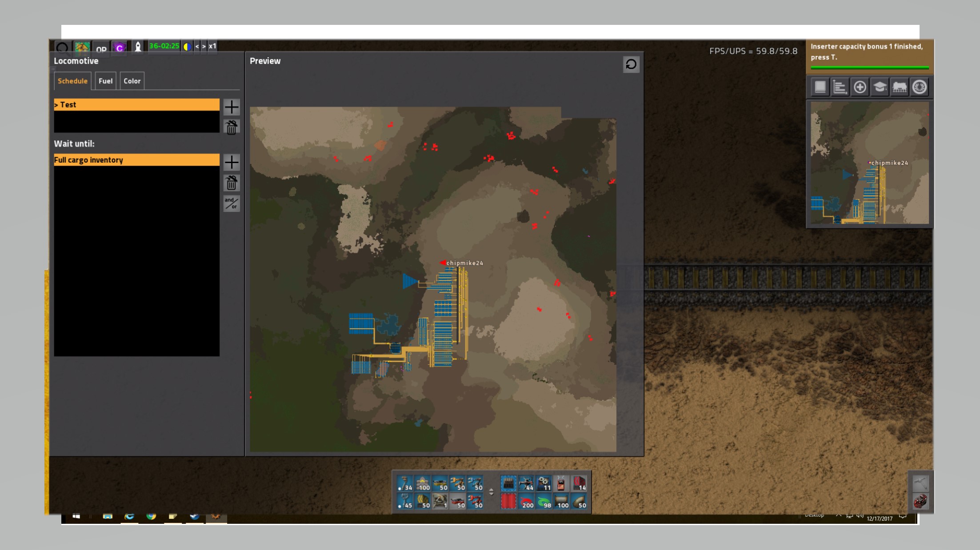This screenshot has width=980, height=550.
Task: Open the achievements medal icon
Action: [x=919, y=87]
